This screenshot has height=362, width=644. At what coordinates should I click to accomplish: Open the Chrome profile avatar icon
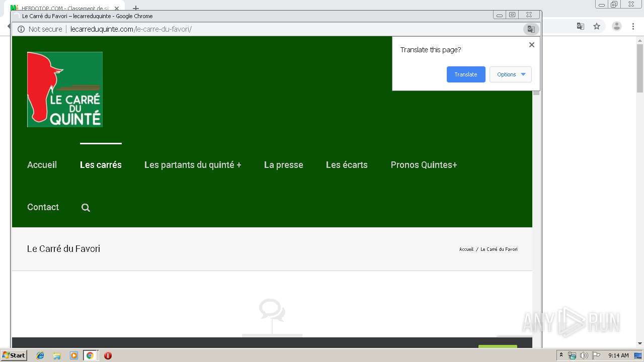pos(617,26)
